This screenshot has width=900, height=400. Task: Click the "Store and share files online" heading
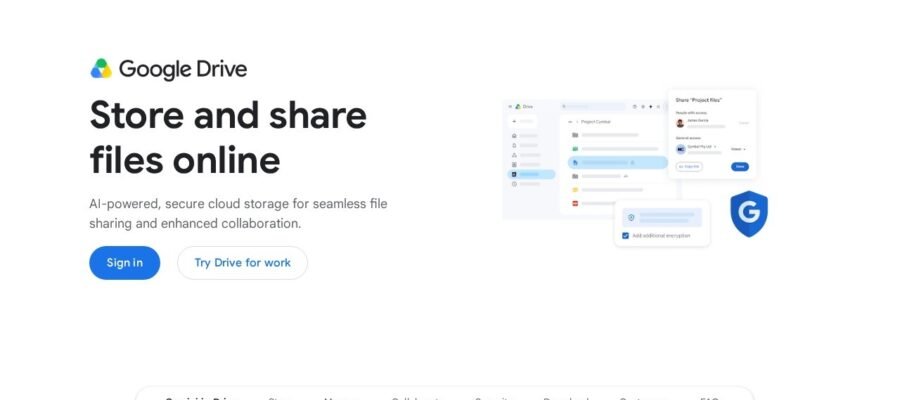click(228, 137)
